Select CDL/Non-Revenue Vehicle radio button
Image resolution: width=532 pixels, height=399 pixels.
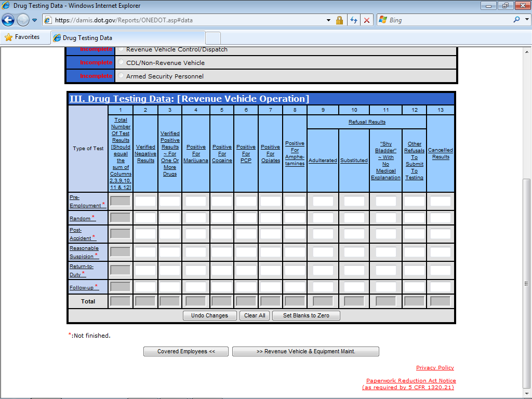pos(121,62)
